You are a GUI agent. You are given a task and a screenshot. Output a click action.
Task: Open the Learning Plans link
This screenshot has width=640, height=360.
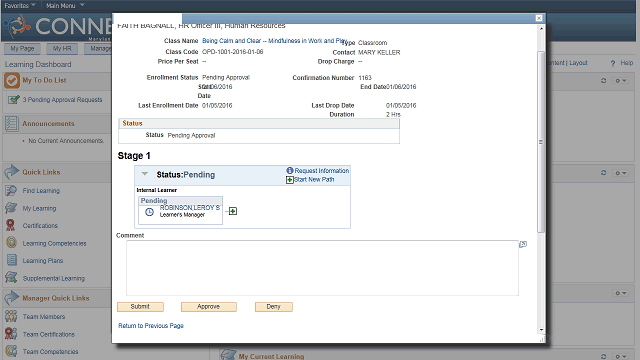(43, 261)
